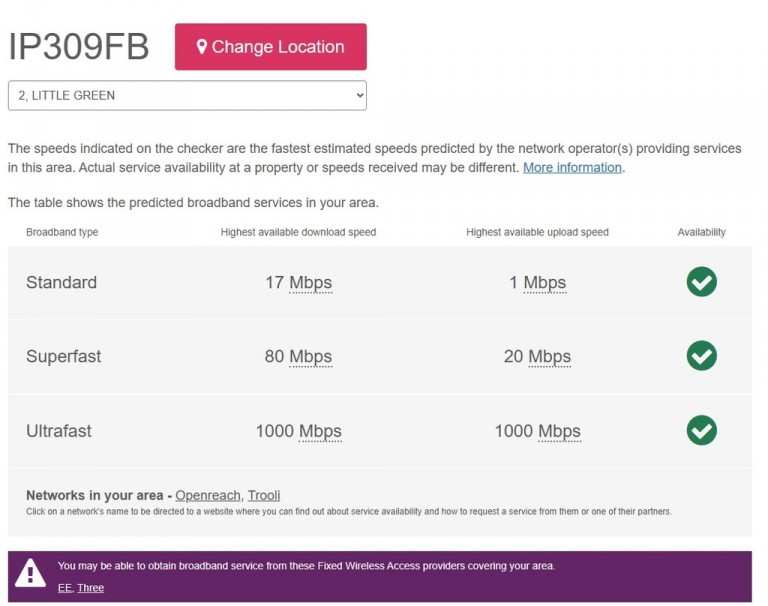Click the Ultrafast availability green checkmark
The width and height of the screenshot is (768, 606).
(701, 430)
